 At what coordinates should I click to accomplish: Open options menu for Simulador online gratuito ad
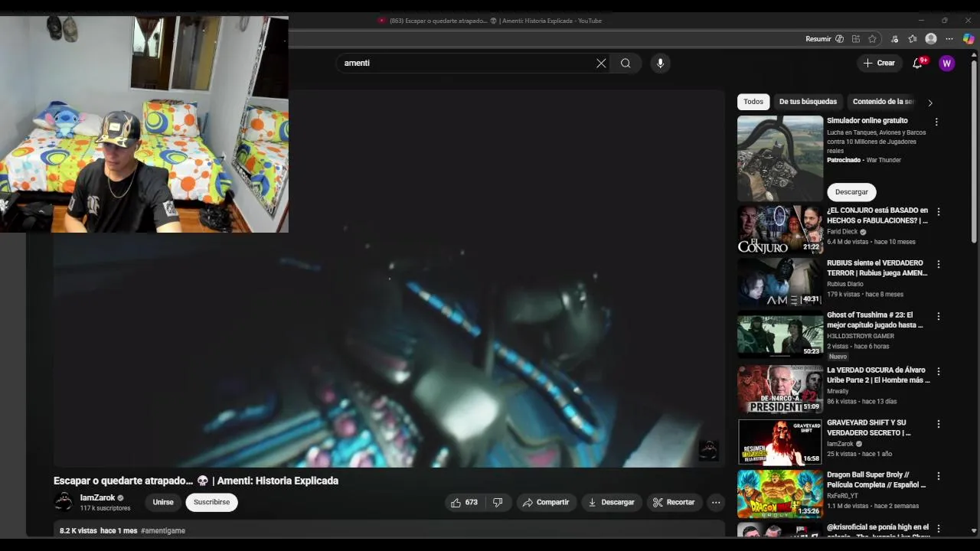936,122
